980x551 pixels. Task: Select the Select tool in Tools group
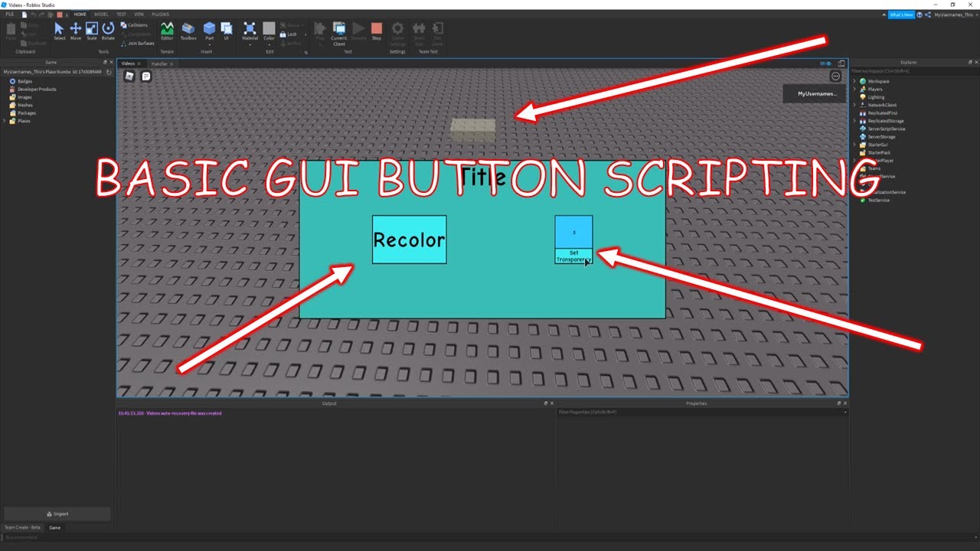(60, 31)
